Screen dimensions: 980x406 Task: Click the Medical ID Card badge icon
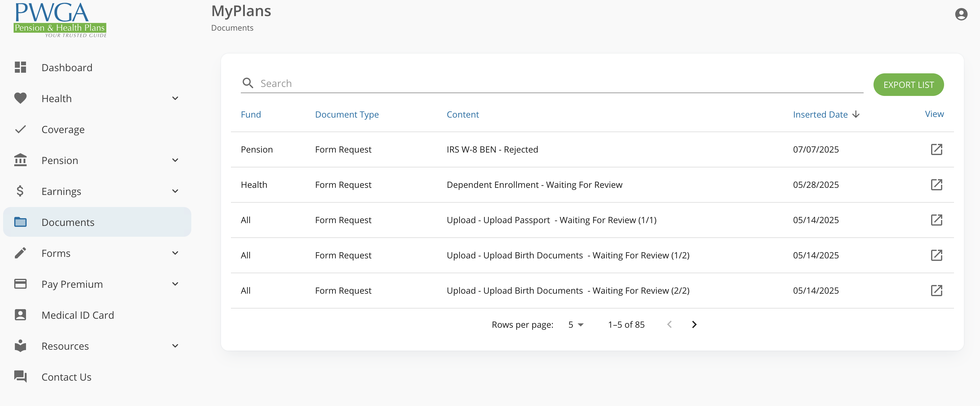pos(20,315)
